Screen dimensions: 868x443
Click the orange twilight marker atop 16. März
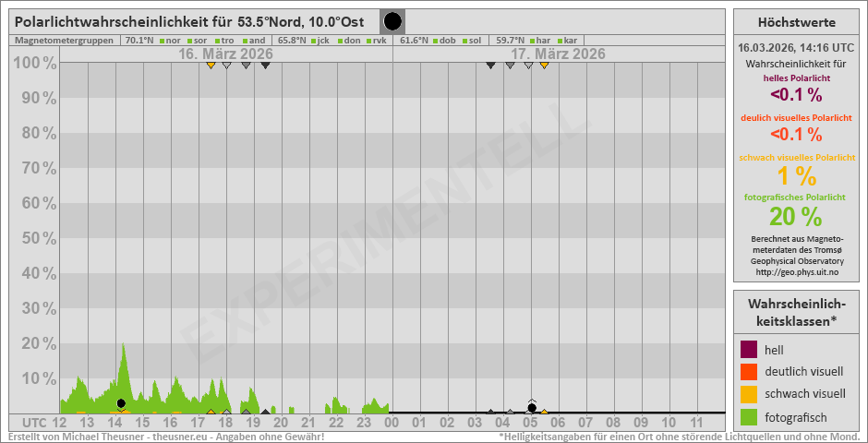coord(211,65)
